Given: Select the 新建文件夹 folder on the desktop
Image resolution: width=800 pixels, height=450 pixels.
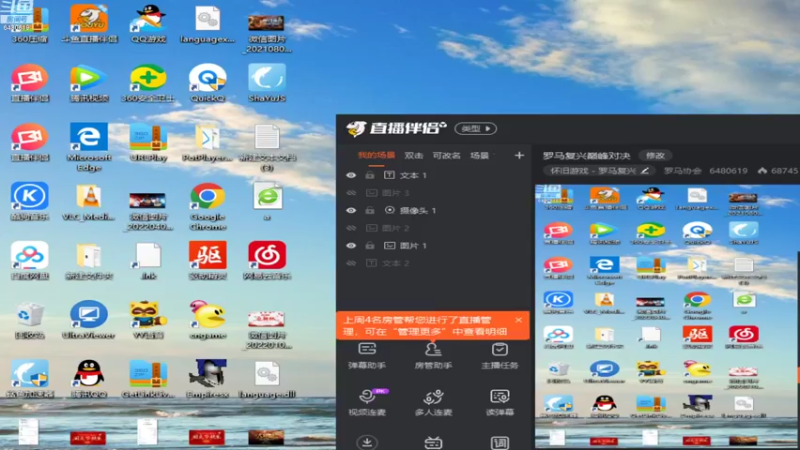Looking at the screenshot, I should click(89, 261).
